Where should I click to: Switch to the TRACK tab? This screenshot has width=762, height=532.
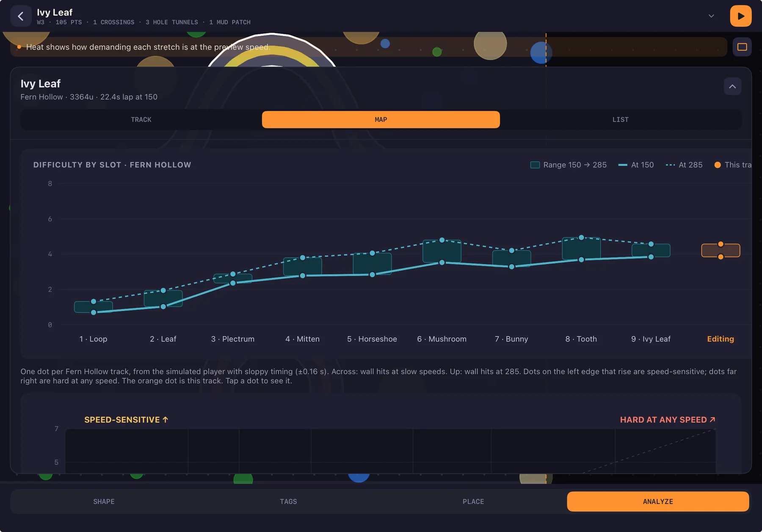(x=141, y=120)
